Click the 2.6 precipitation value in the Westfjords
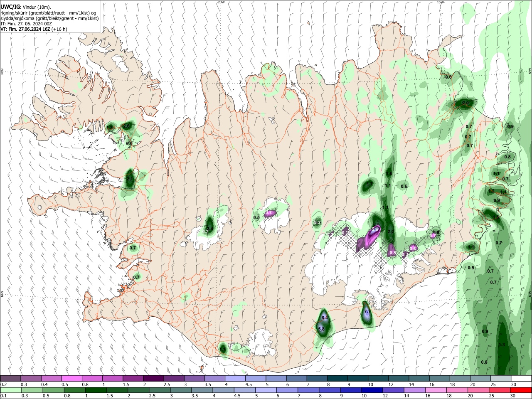The width and height of the screenshot is (532, 399). [127, 126]
